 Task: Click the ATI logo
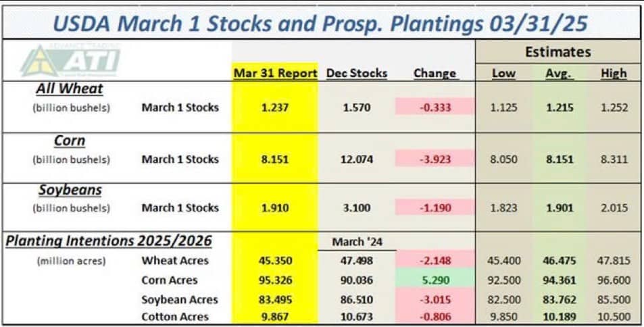coord(70,61)
